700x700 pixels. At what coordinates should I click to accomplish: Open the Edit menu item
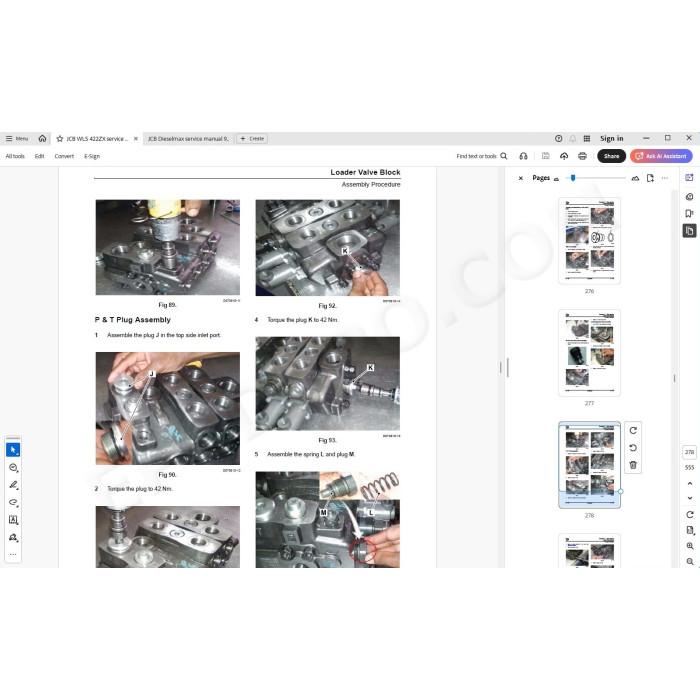[39, 156]
